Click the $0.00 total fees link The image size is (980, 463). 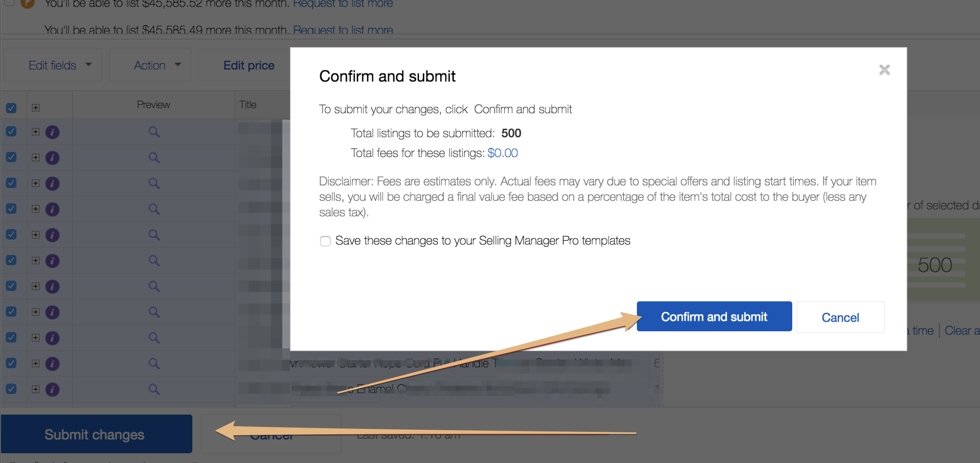click(x=504, y=152)
